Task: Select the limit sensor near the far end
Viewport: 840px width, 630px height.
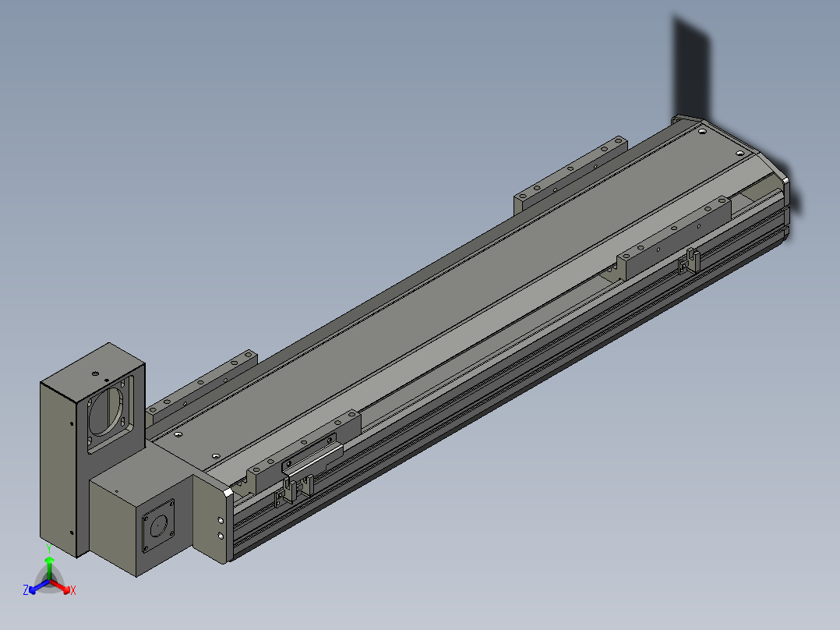Action: click(x=688, y=261)
